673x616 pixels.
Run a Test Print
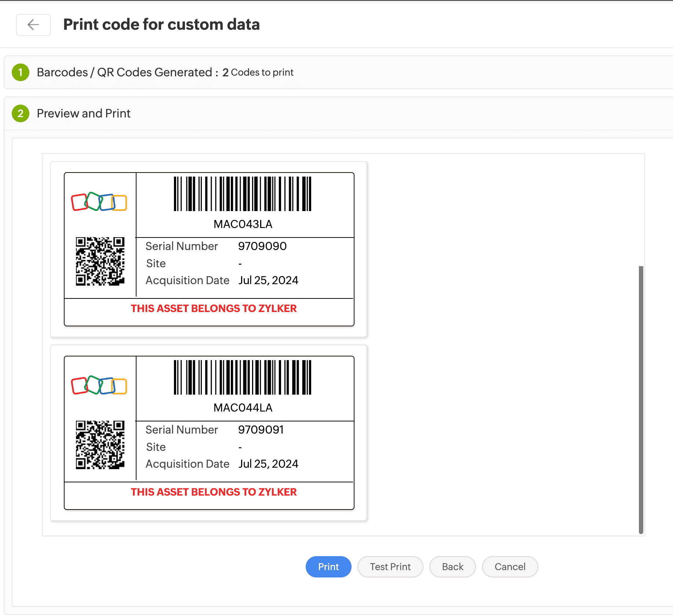pos(390,567)
